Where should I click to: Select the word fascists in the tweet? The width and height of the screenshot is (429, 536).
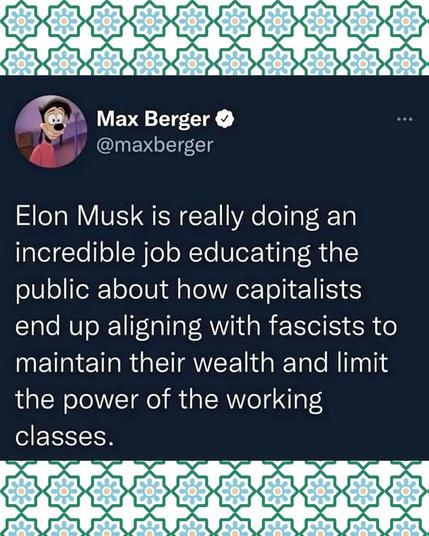(x=316, y=325)
